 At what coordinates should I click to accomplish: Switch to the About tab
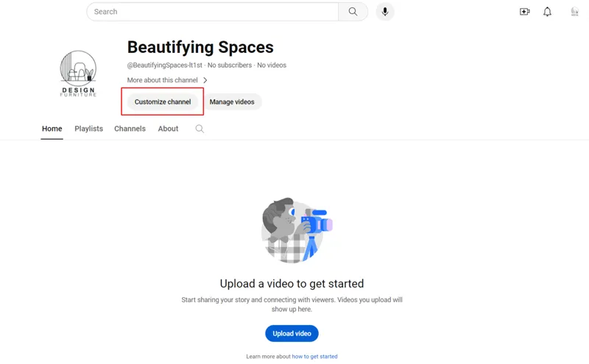click(168, 129)
